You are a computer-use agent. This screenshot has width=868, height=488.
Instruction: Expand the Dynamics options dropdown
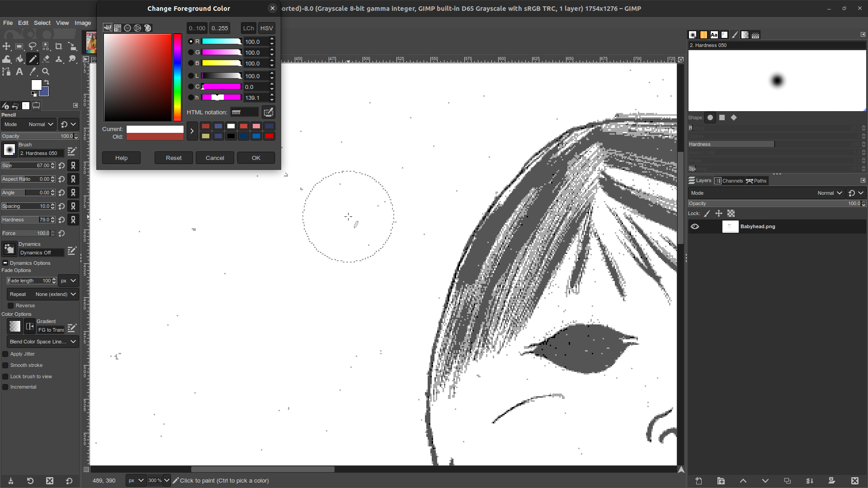(5, 263)
